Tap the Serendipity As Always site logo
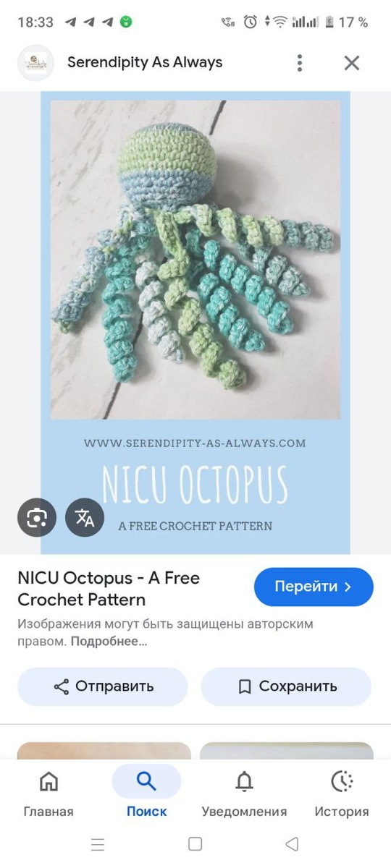This screenshot has width=391, height=868. [35, 63]
